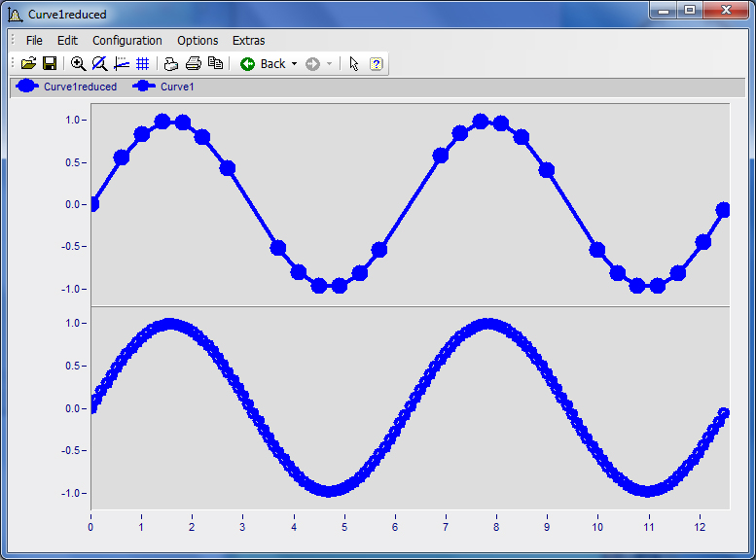
Task: Click the Back button label
Action: pyautogui.click(x=272, y=63)
